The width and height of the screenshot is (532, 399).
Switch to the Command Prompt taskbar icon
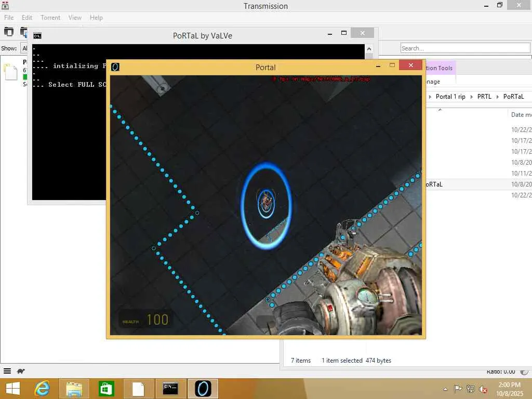[x=170, y=389]
